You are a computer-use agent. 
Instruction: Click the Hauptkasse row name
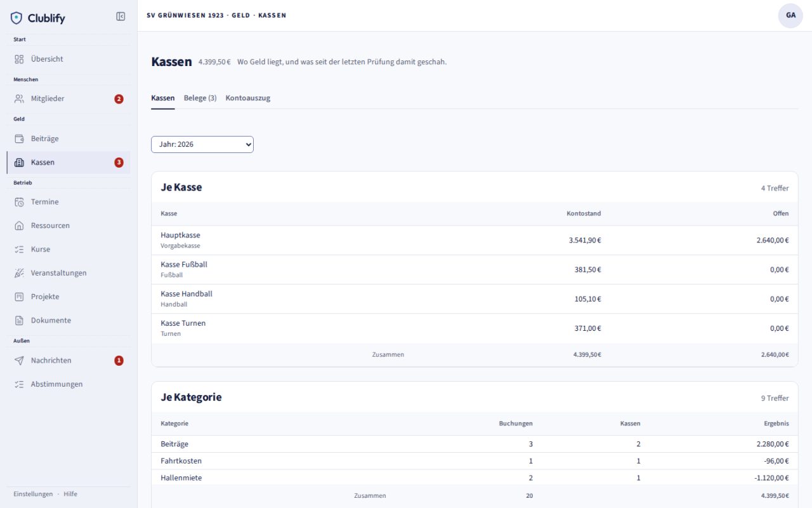point(180,235)
